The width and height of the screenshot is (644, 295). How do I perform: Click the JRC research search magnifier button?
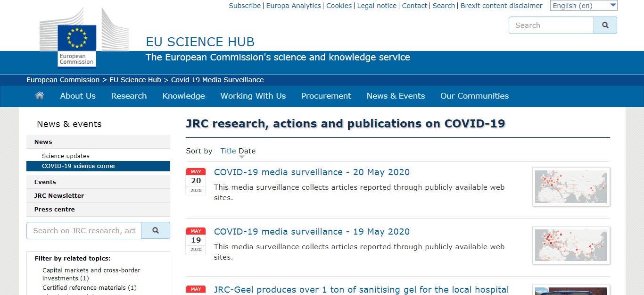[x=156, y=230]
